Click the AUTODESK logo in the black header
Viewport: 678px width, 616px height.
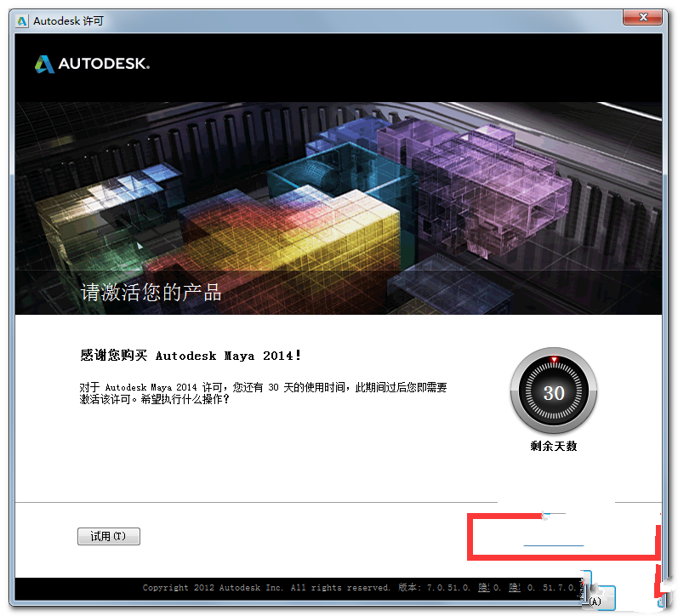pos(92,64)
